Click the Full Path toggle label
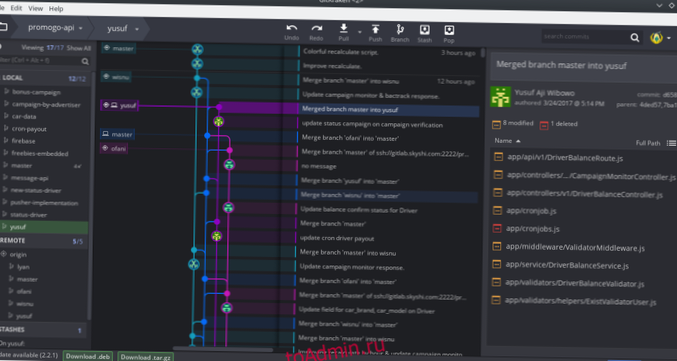 tap(648, 143)
